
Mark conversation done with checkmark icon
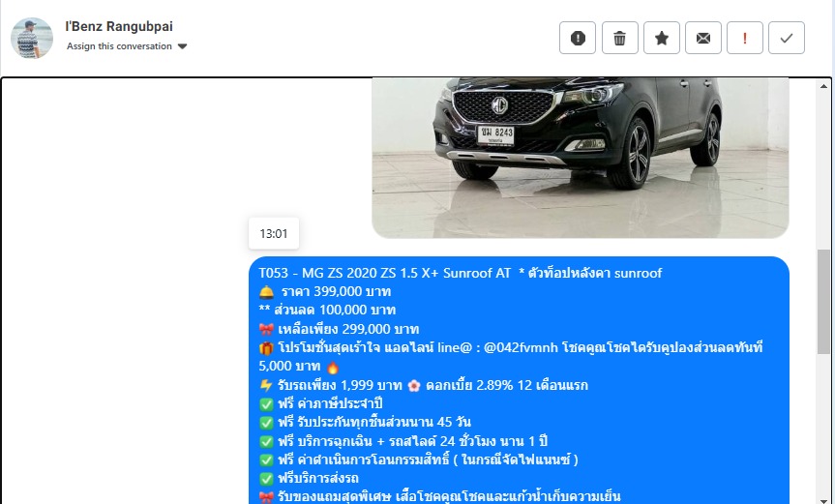click(x=786, y=38)
